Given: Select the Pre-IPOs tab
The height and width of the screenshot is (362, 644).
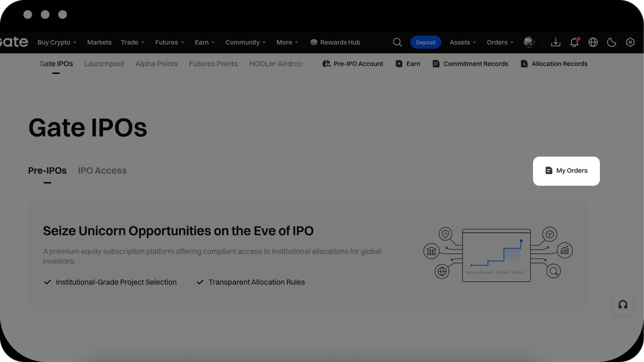Looking at the screenshot, I should (x=47, y=170).
